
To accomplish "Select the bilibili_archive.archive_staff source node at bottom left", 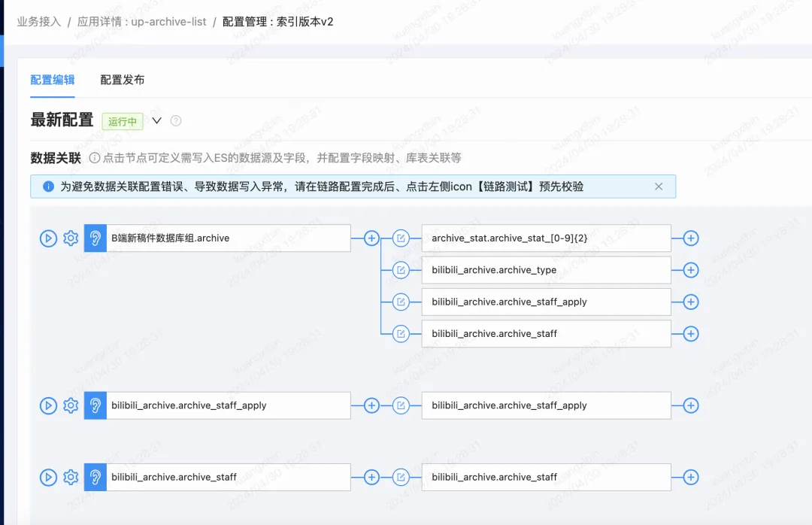I will click(x=217, y=478).
